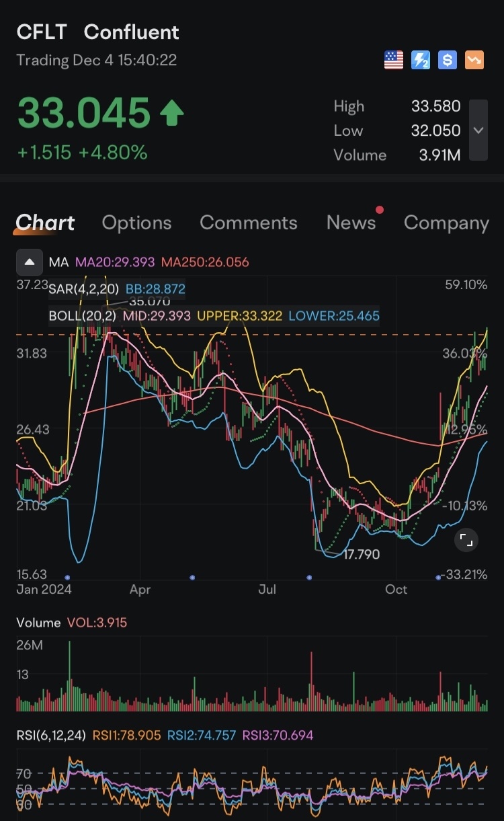Tap the Oct date axis label
Image resolution: width=504 pixels, height=821 pixels.
pos(396,590)
